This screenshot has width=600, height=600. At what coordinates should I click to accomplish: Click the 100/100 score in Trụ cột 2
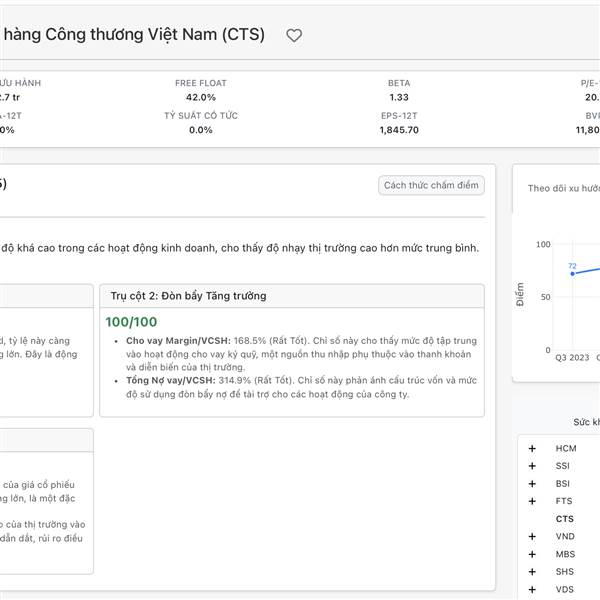131,322
